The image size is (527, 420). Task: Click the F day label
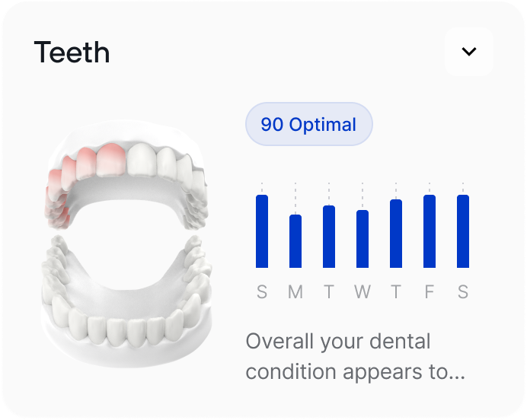pos(430,292)
